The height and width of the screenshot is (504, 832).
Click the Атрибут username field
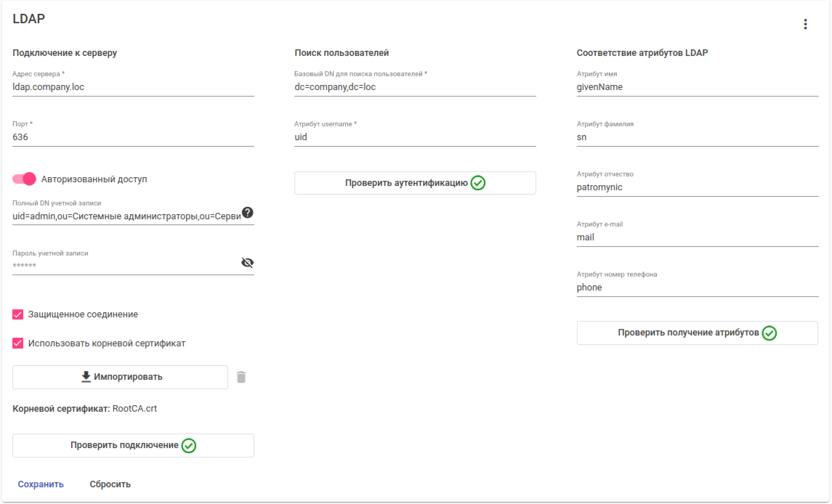point(415,137)
